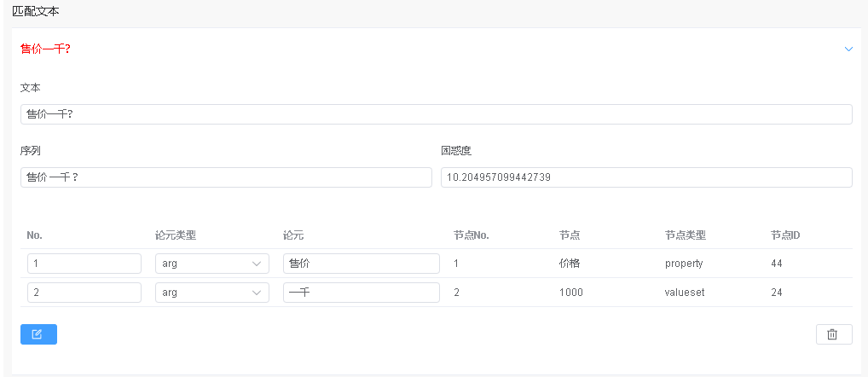Click the red 售价一千? panel title
868x377 pixels.
45,49
